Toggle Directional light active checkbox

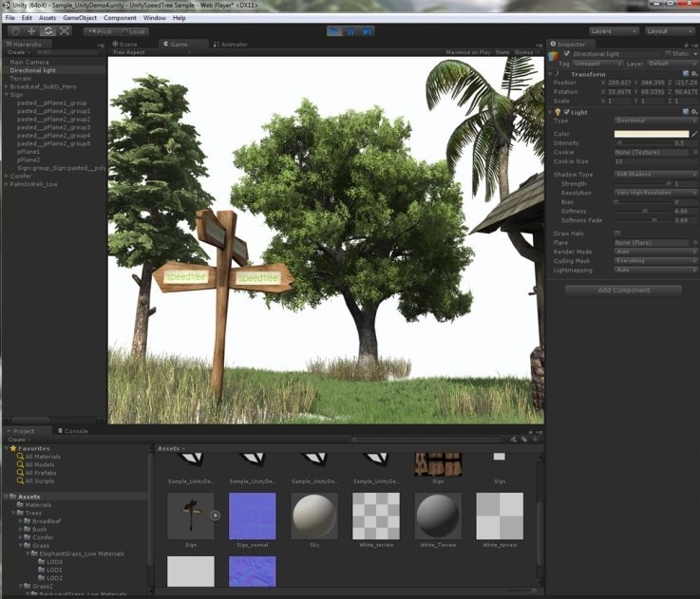(x=568, y=54)
